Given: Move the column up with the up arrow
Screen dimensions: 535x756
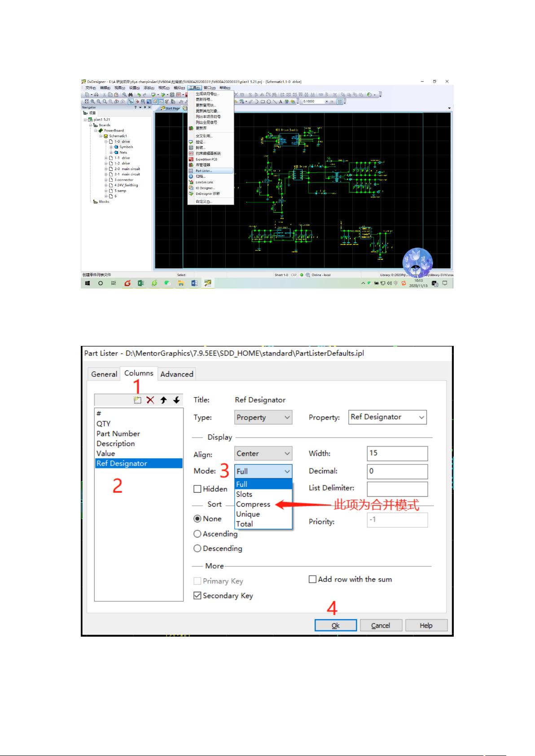Looking at the screenshot, I should click(x=163, y=400).
